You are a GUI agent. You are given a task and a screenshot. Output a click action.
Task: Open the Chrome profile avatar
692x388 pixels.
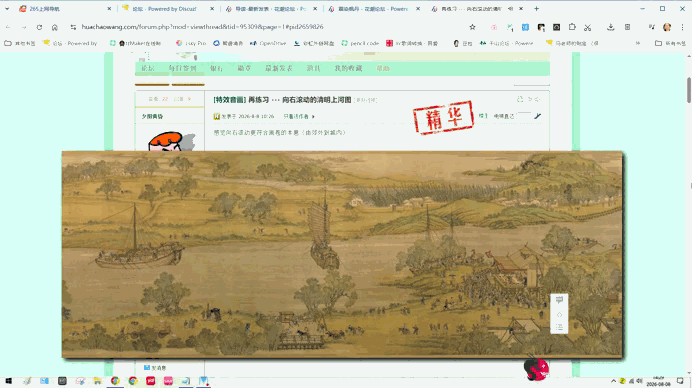[x=667, y=27]
